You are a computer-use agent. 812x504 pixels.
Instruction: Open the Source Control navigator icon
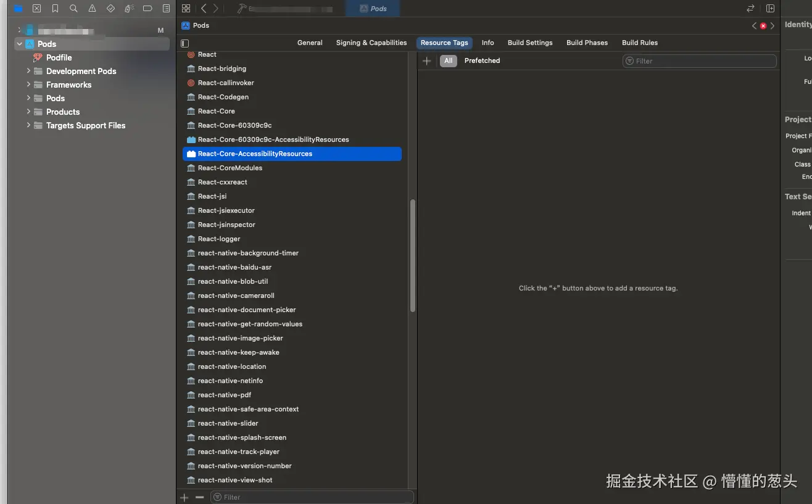[37, 9]
